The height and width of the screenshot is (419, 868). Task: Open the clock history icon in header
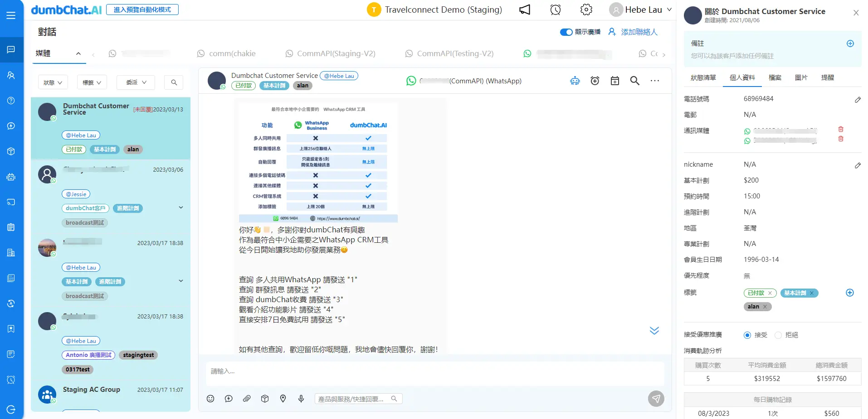(x=556, y=10)
